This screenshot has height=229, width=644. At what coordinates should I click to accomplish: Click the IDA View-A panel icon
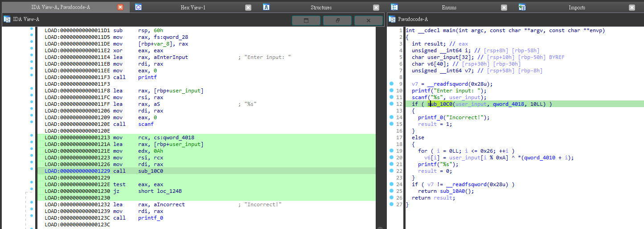tap(7, 19)
